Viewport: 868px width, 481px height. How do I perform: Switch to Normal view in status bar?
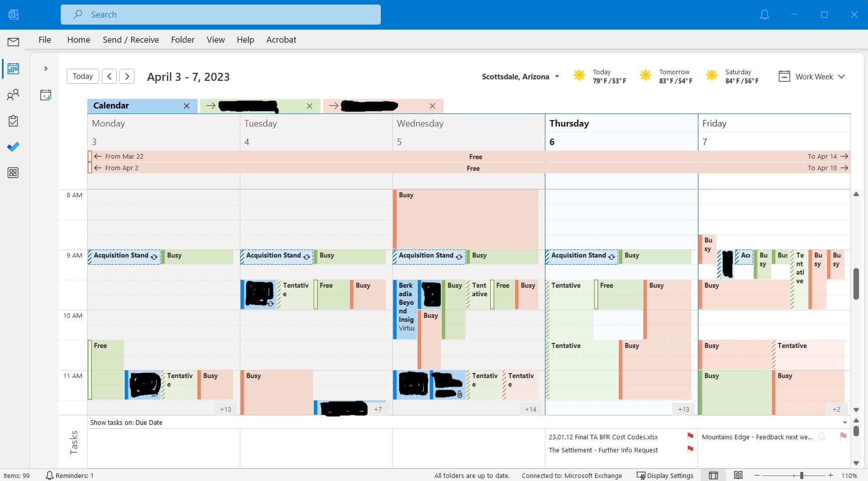pos(713,475)
